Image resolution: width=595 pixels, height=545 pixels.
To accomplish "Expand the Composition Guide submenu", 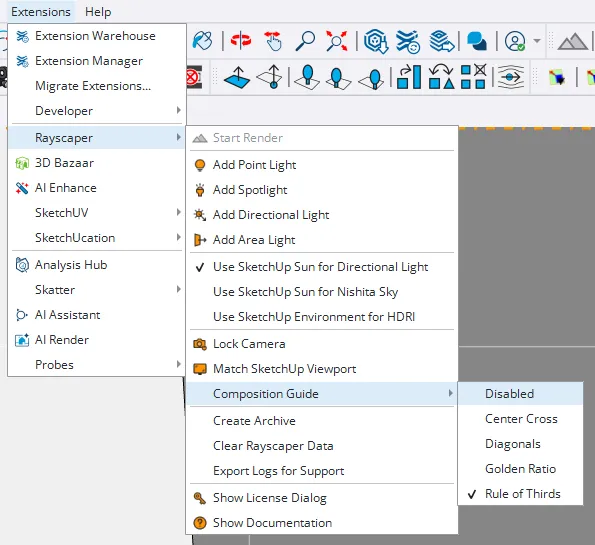I will point(322,394).
